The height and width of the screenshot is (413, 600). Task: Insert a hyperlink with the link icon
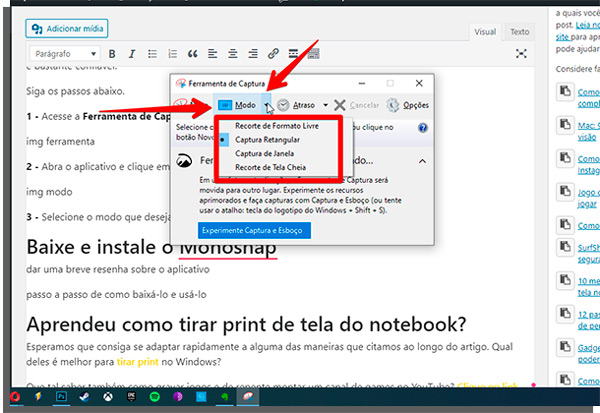[273, 54]
